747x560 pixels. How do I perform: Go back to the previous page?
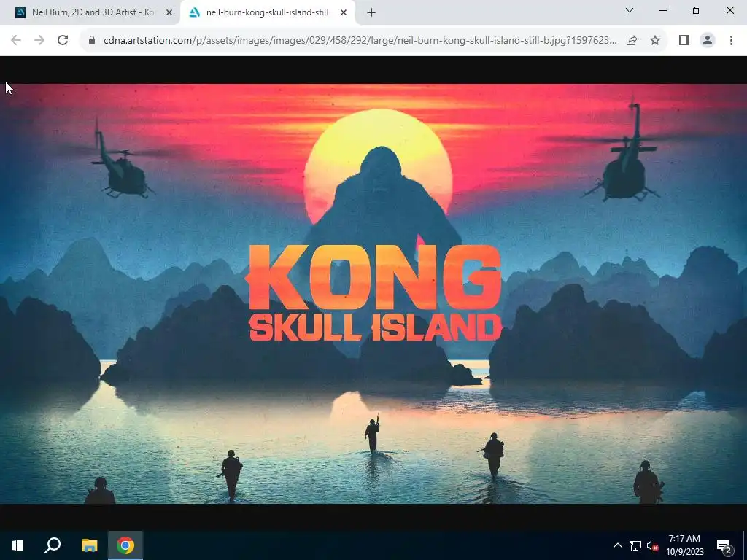[x=16, y=41]
